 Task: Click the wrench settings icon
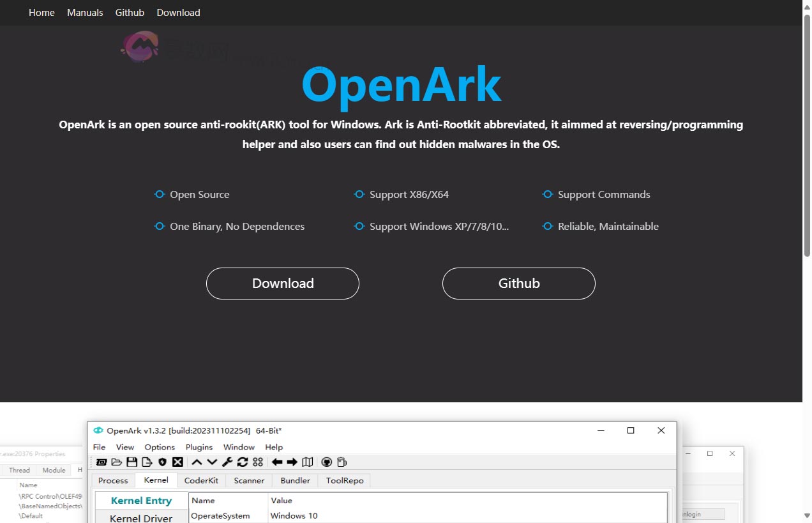tap(226, 462)
